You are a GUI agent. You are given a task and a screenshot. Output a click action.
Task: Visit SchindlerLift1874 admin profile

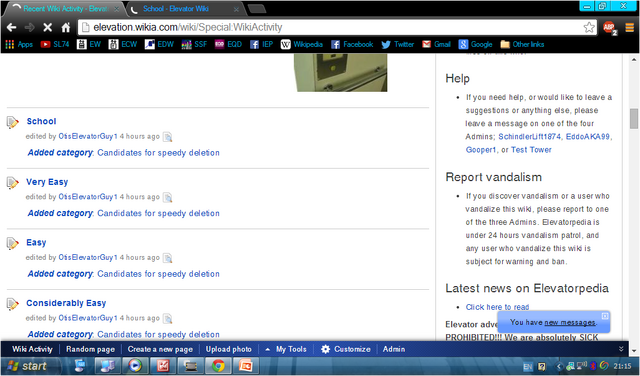point(529,137)
